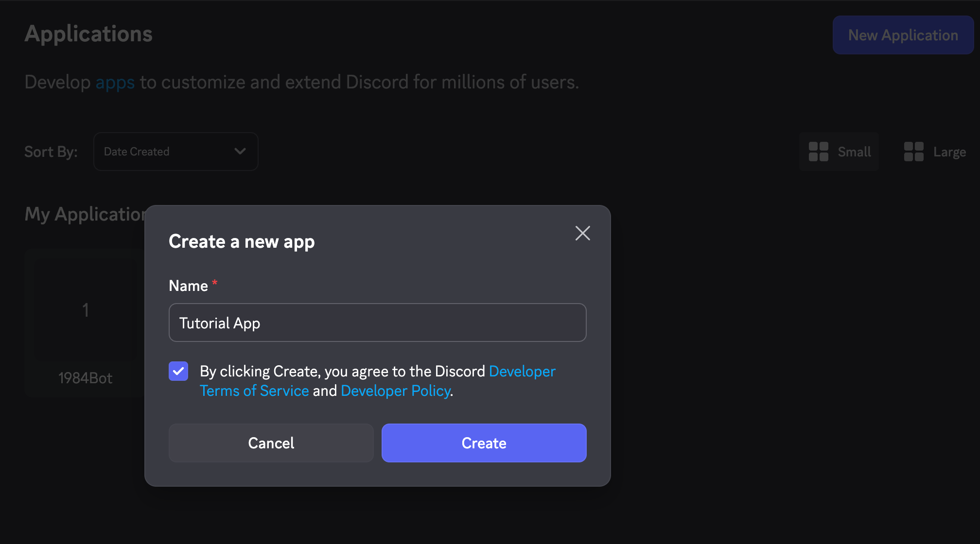Click the 1984Bot name label

coord(85,378)
